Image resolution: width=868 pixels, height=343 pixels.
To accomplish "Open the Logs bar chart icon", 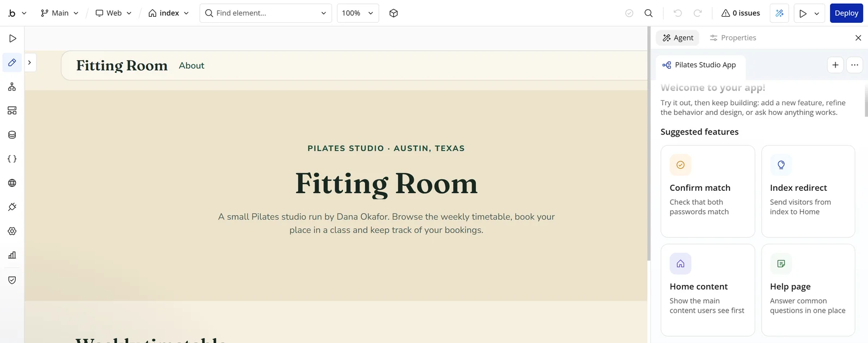I will coord(12,255).
